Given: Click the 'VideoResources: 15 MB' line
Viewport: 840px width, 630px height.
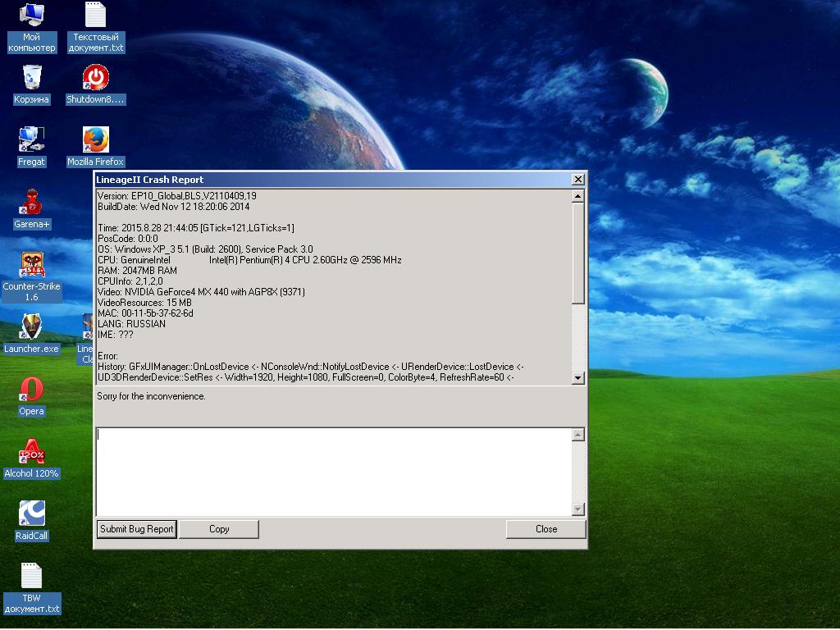Looking at the screenshot, I should pyautogui.click(x=144, y=304).
